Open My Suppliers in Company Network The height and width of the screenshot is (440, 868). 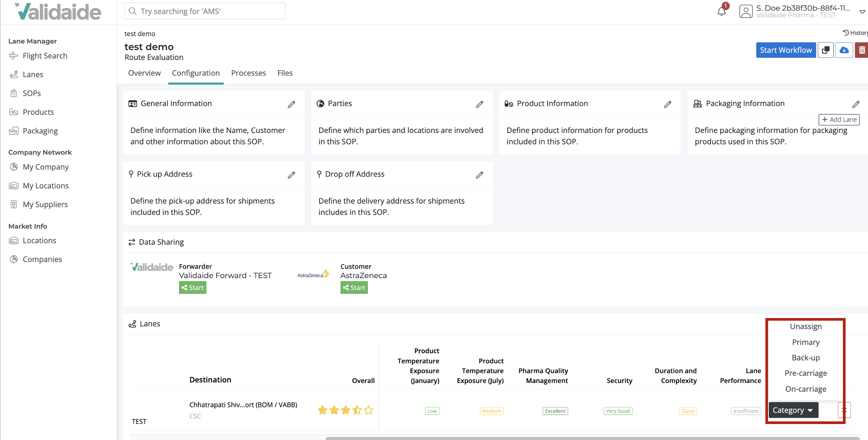pos(45,204)
